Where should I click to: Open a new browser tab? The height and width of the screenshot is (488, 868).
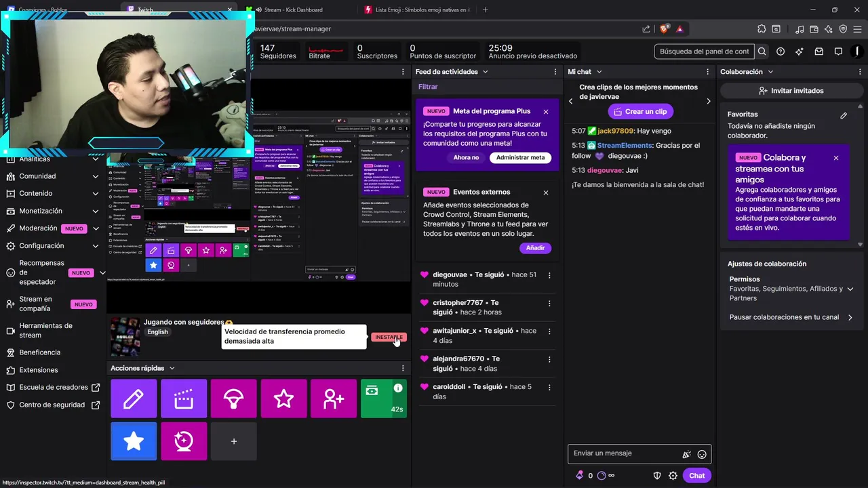pos(485,9)
